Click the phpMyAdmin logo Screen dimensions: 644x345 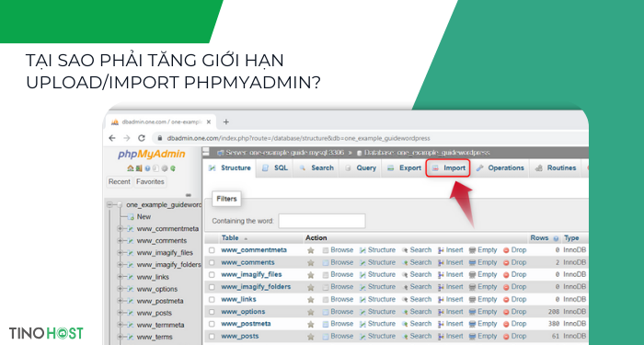[x=152, y=154]
